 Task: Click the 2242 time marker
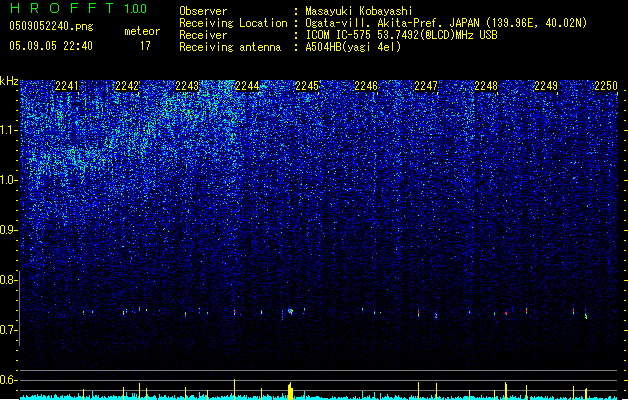[x=127, y=86]
